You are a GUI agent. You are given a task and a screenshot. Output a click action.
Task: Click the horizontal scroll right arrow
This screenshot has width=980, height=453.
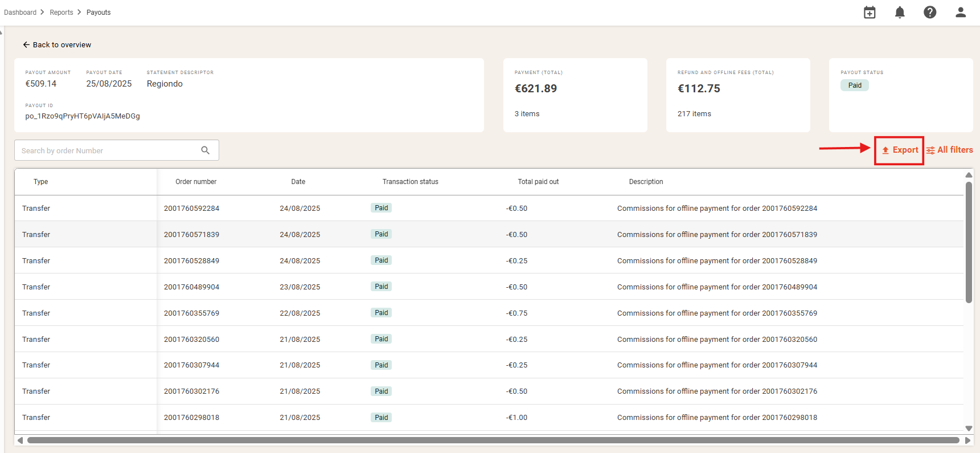click(967, 440)
